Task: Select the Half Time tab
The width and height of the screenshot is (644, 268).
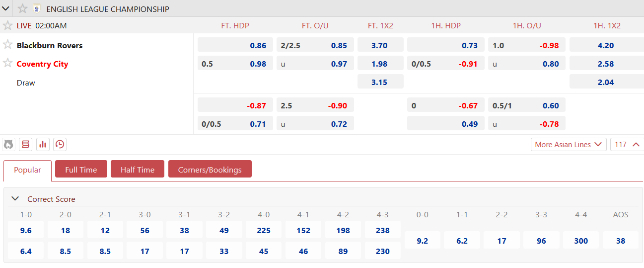Action: pos(138,170)
